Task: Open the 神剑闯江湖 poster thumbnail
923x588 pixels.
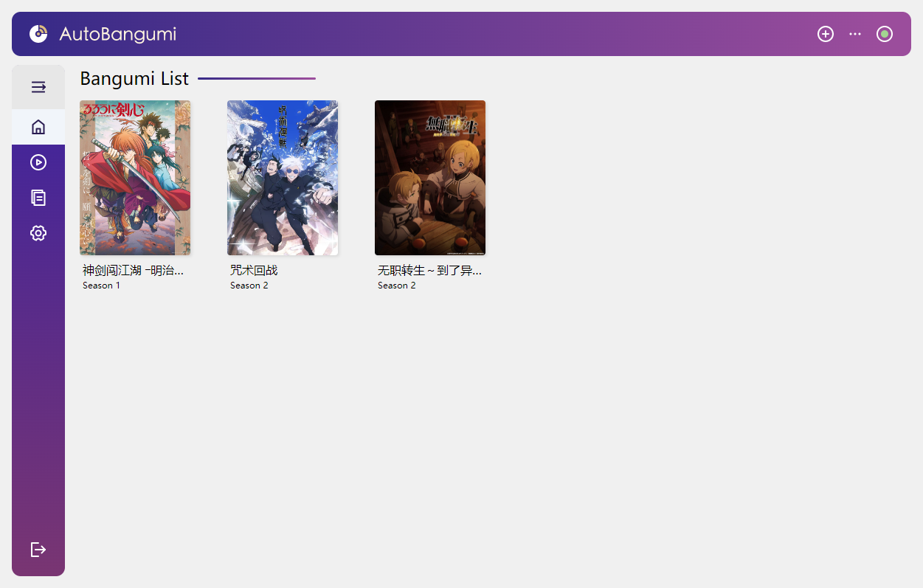Action: point(135,178)
